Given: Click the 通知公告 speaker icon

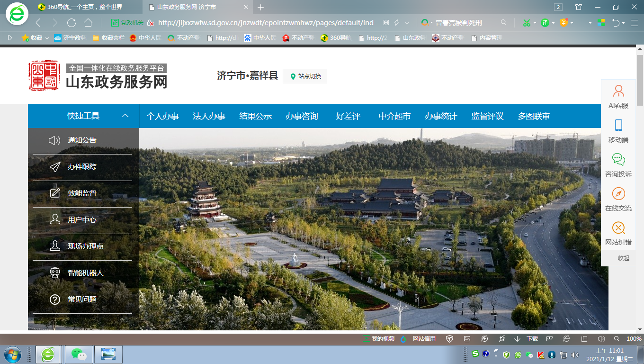Looking at the screenshot, I should 54,140.
